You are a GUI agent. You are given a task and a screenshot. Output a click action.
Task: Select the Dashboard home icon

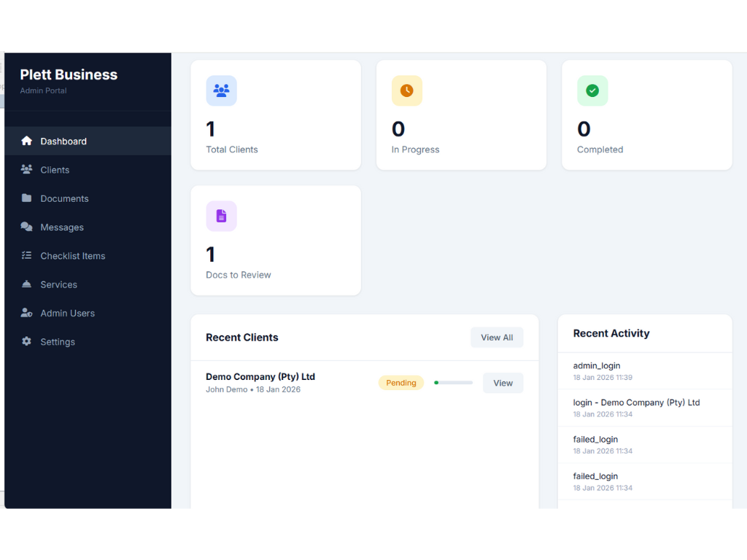28,141
